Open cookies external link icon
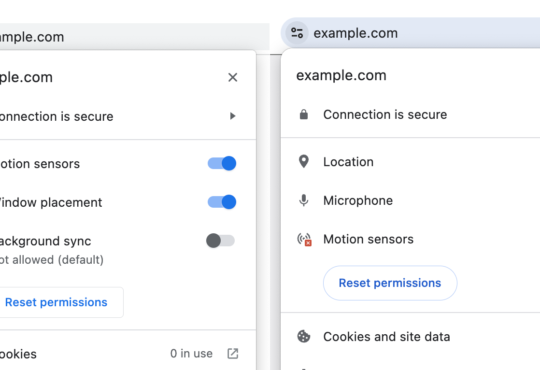Screen dimensions: 540x370 coord(233,353)
